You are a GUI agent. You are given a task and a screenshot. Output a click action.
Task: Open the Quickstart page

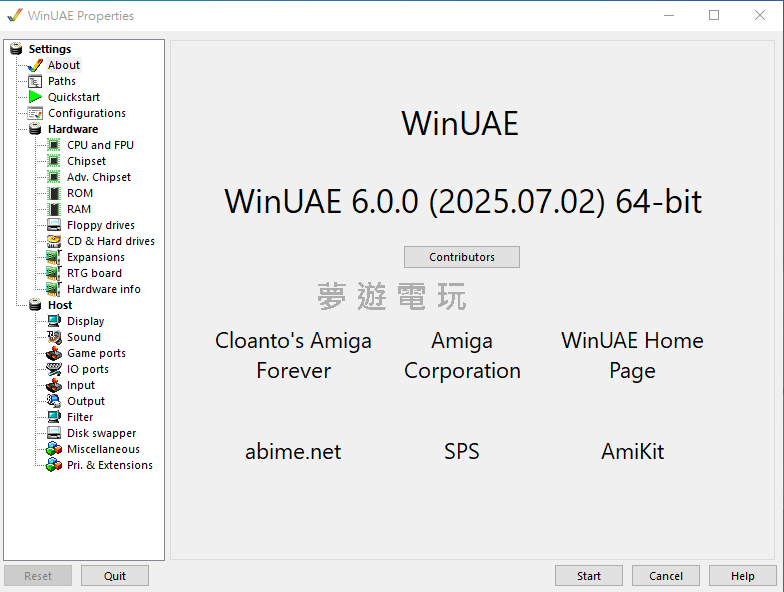point(74,98)
